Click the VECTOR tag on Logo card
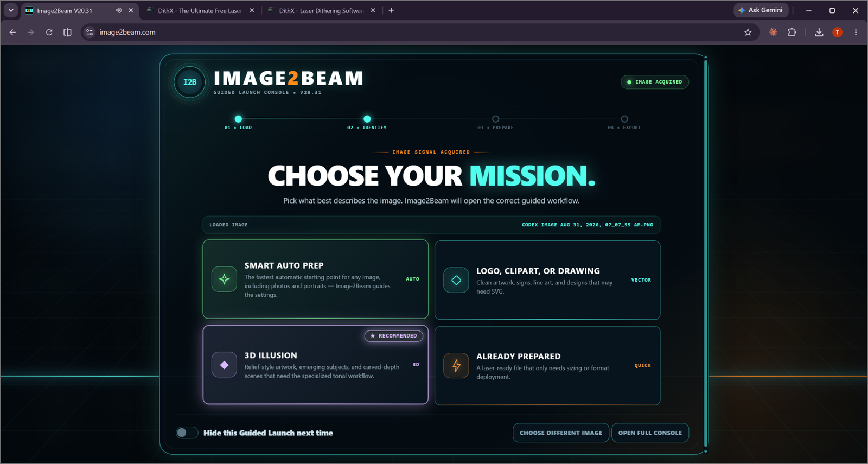868x464 pixels. (641, 280)
